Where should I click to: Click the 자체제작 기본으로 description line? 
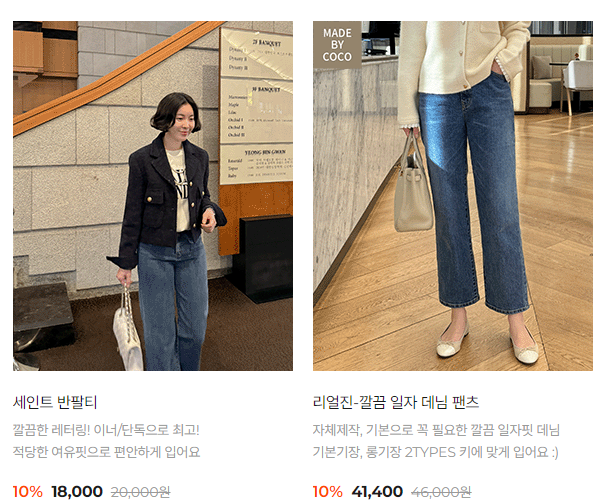point(436,430)
